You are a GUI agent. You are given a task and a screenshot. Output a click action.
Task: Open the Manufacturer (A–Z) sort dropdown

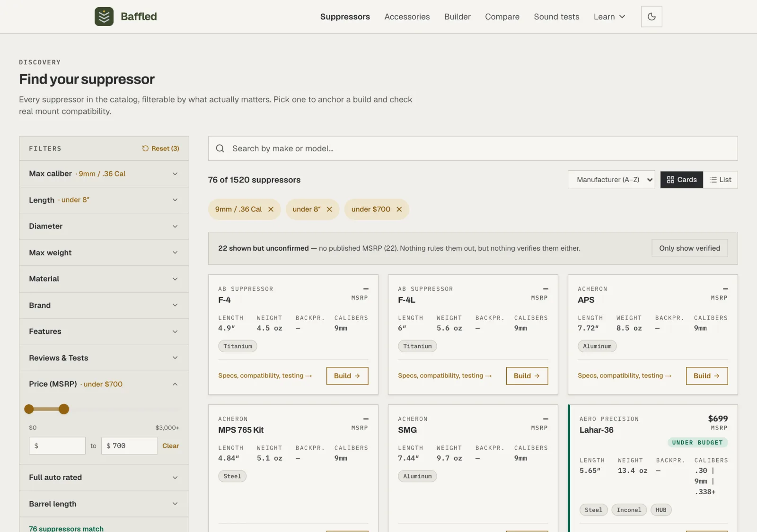611,180
